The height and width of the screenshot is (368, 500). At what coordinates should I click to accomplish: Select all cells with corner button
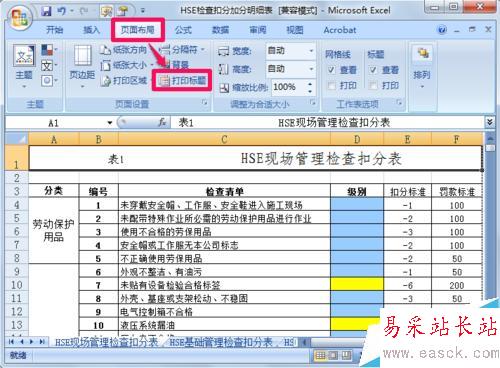tap(17, 138)
